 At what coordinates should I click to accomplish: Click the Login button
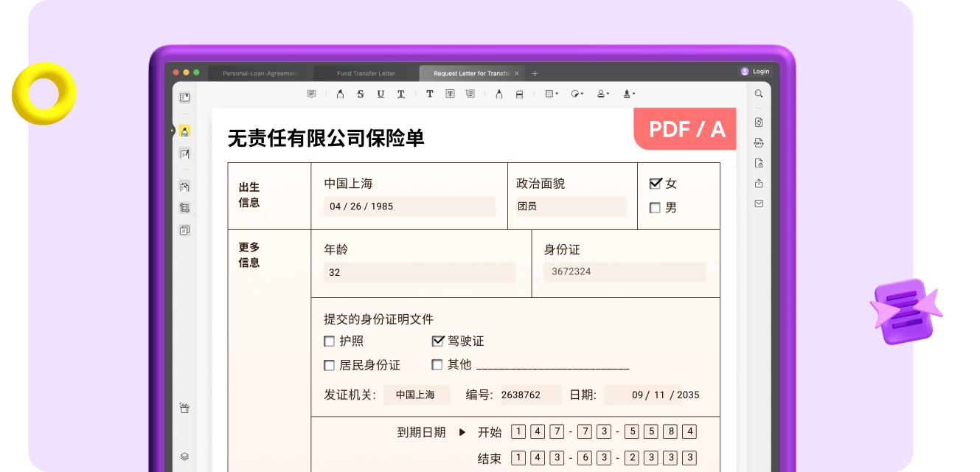755,72
